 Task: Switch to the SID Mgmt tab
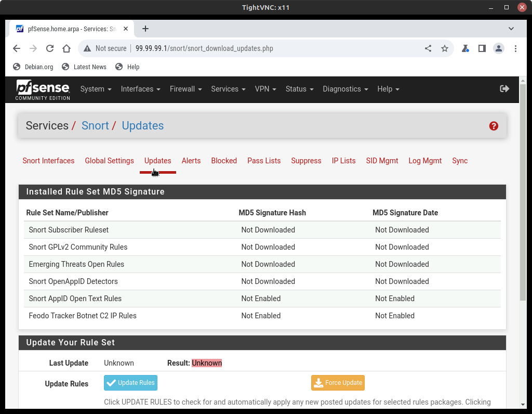382,161
